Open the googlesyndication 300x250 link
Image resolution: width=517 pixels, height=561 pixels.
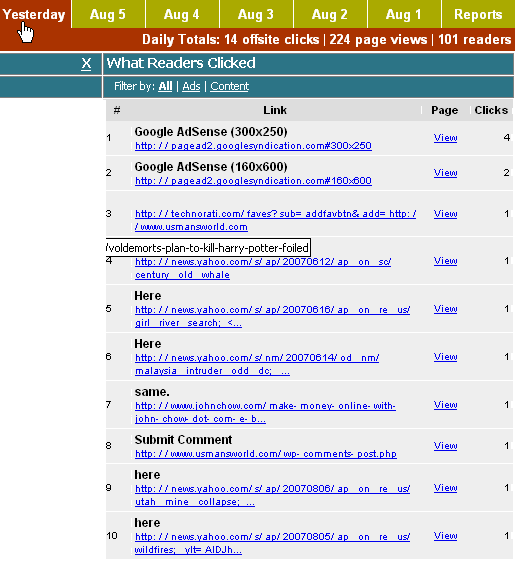point(253,146)
